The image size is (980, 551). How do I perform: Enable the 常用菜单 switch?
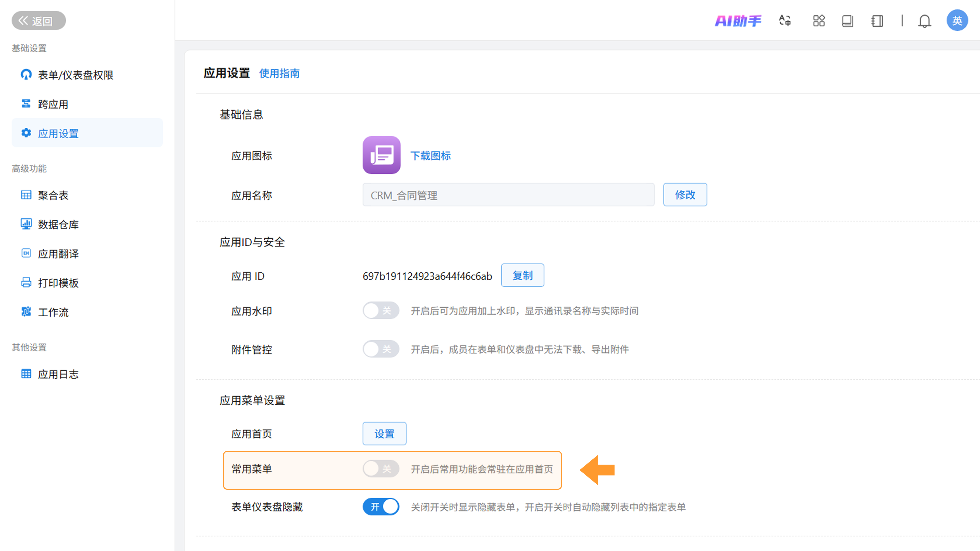[381, 469]
